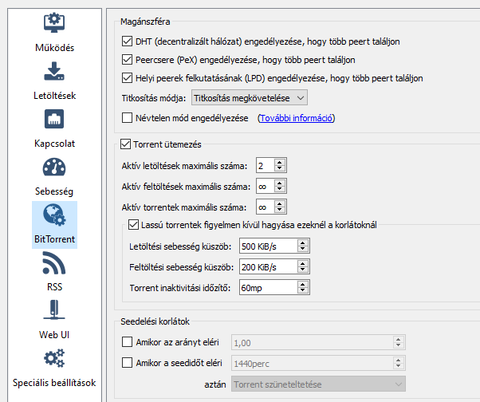Increase Aktív torrentek maximális száma
The width and height of the screenshot is (480, 402).
click(x=280, y=204)
